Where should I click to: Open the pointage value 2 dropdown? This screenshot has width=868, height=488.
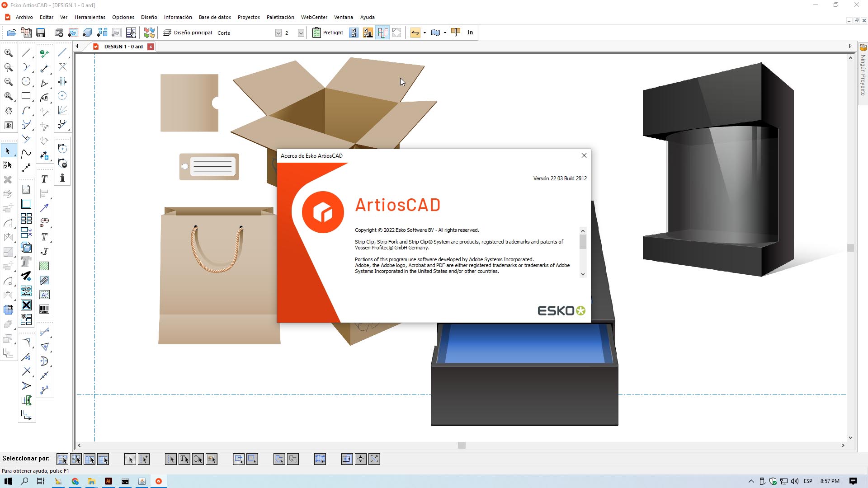[301, 33]
